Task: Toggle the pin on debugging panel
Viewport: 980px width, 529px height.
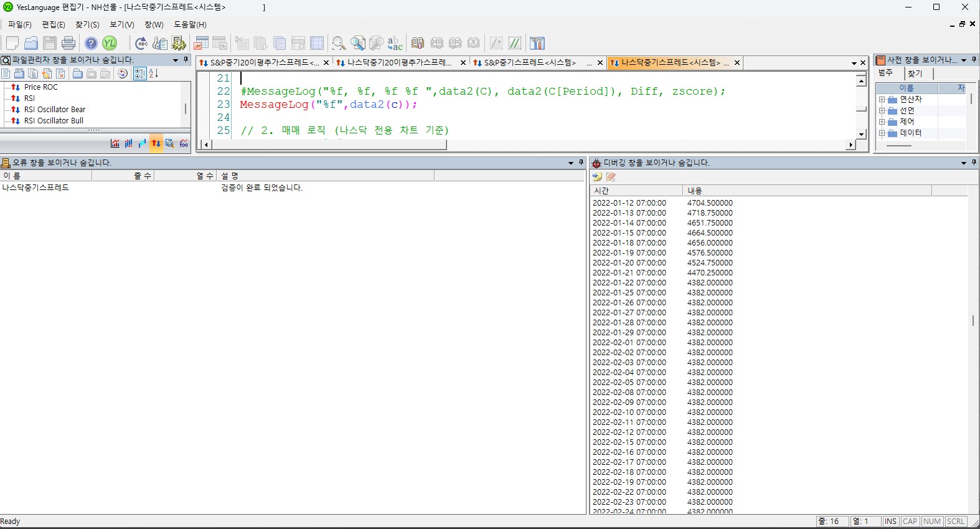Action: (974, 163)
